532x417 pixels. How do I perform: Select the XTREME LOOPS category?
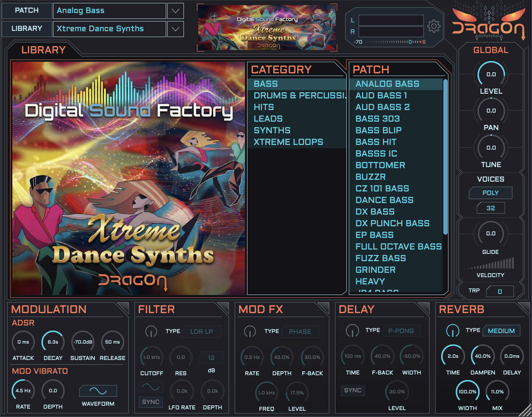click(297, 142)
